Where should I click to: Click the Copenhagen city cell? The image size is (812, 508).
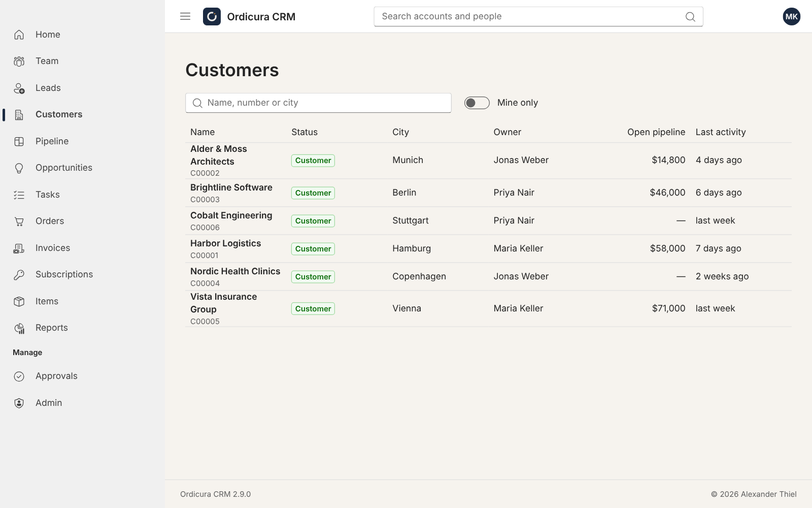click(419, 276)
